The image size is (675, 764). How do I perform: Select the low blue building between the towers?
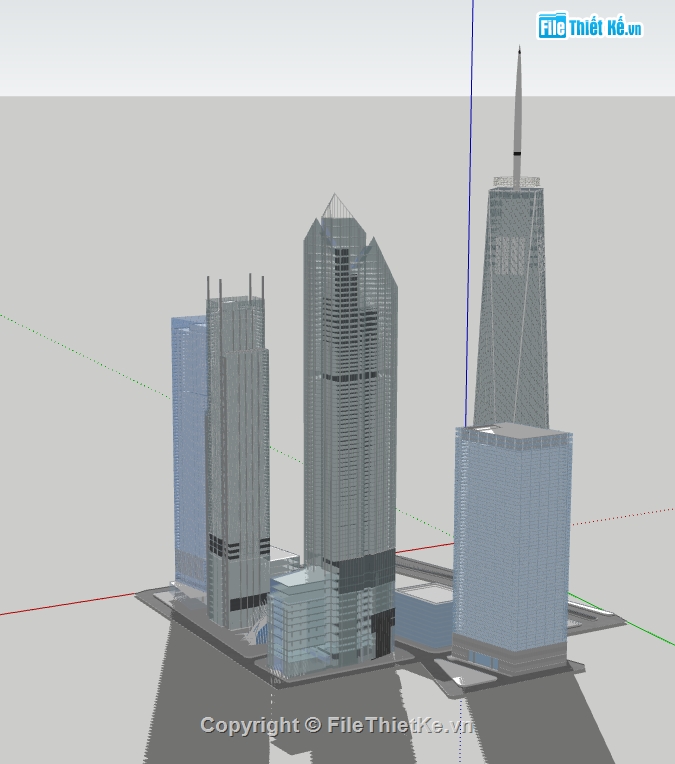pyautogui.click(x=423, y=617)
